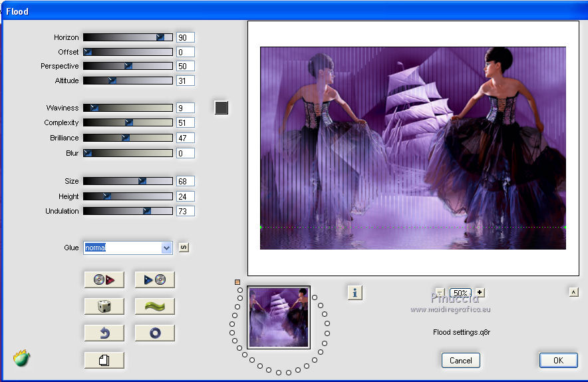Click the copy pages button

point(104,360)
